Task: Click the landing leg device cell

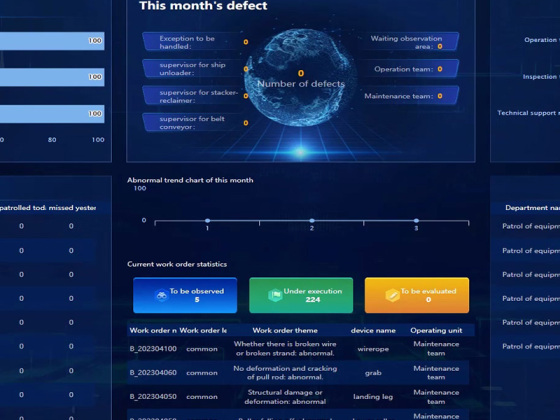Action: tap(373, 396)
